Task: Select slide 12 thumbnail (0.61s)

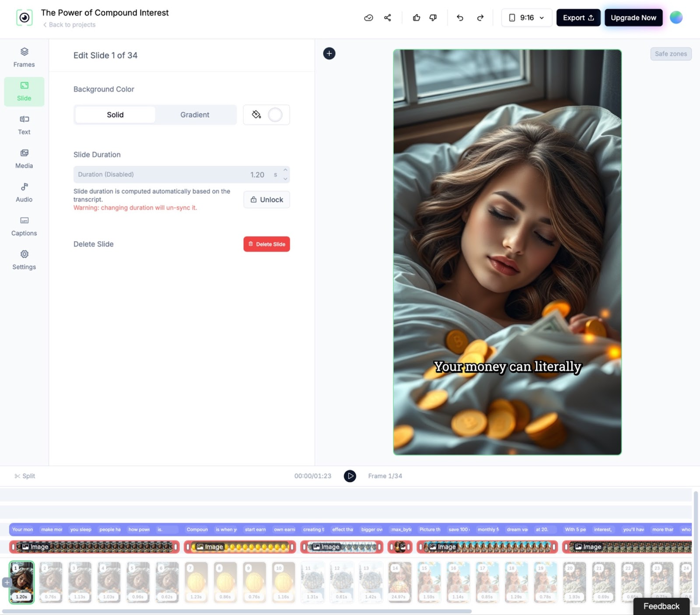Action: click(x=342, y=582)
